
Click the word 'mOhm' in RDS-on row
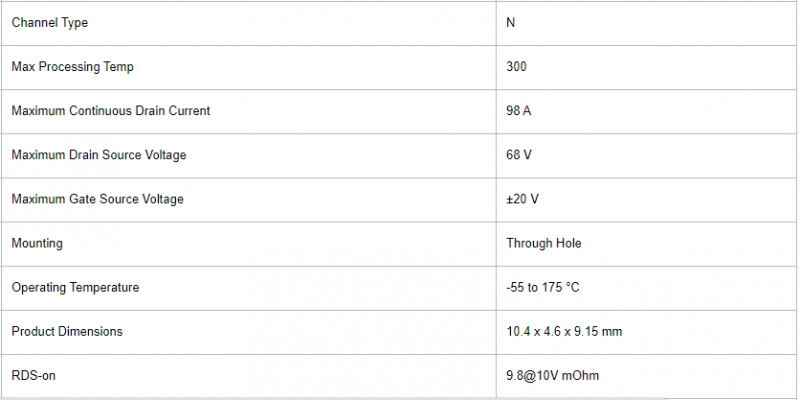point(580,375)
